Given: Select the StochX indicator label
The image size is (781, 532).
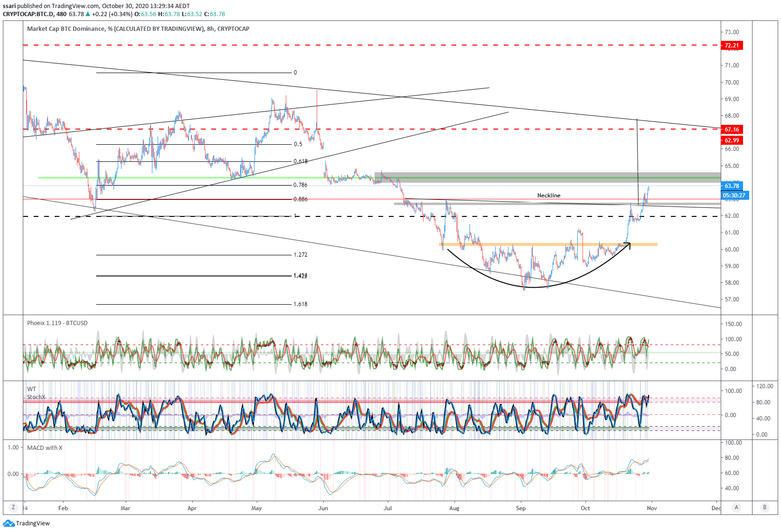Looking at the screenshot, I should click(x=36, y=397).
